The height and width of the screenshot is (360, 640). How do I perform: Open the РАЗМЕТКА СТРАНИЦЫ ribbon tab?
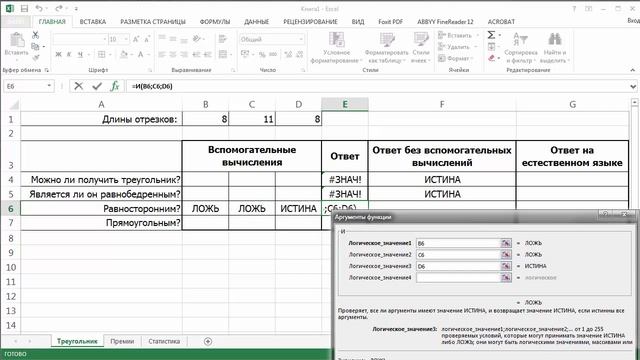[x=153, y=22]
